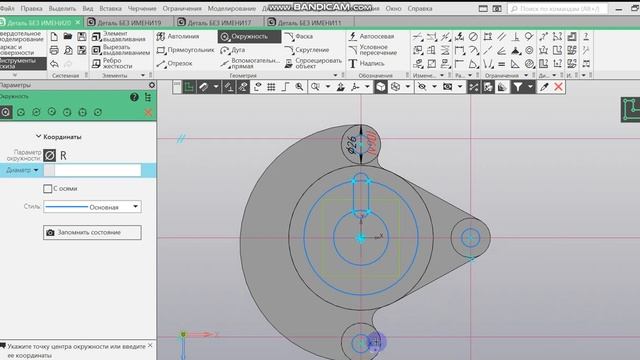Image resolution: width=640 pixels, height=360 pixels.
Task: Choose the Ребро жесткости operation
Action: click(112, 63)
